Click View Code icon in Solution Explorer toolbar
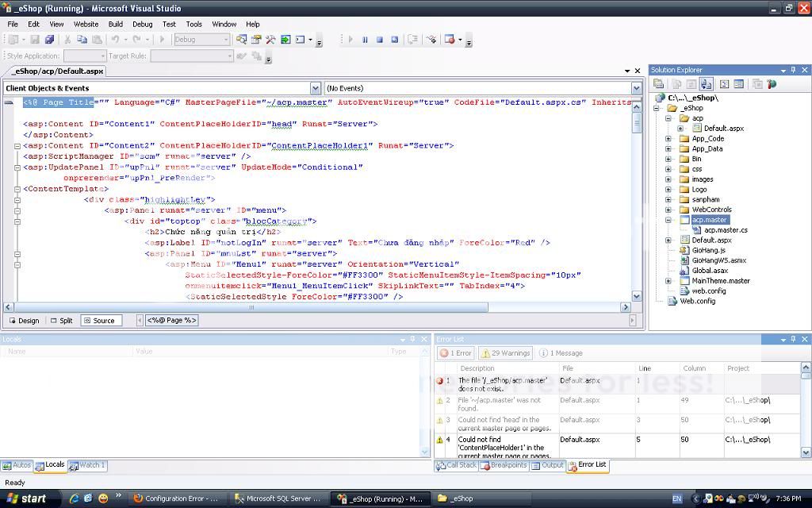 [x=725, y=83]
